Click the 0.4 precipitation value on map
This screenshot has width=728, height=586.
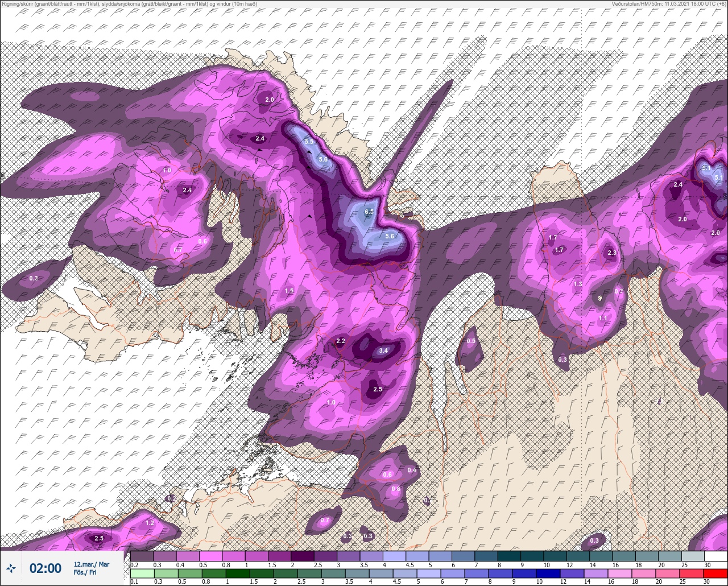coord(412,470)
